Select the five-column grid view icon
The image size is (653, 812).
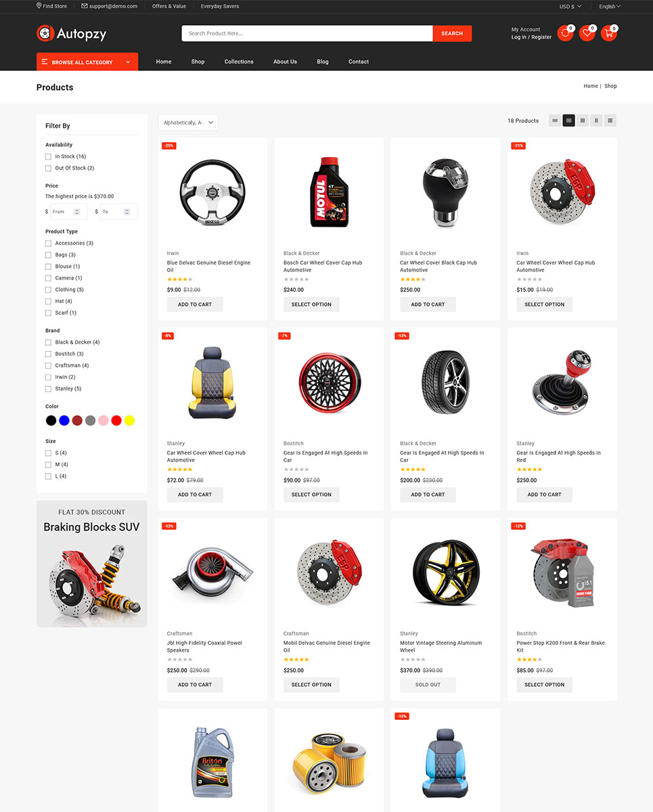click(555, 120)
